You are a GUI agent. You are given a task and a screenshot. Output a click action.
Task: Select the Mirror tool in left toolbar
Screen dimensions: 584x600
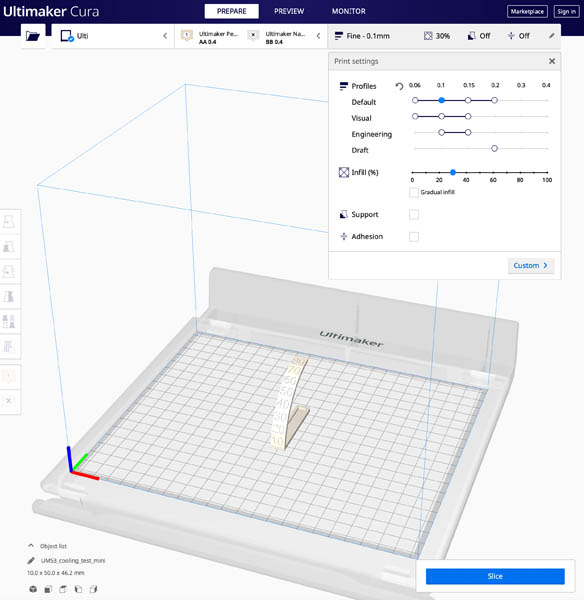(9, 296)
